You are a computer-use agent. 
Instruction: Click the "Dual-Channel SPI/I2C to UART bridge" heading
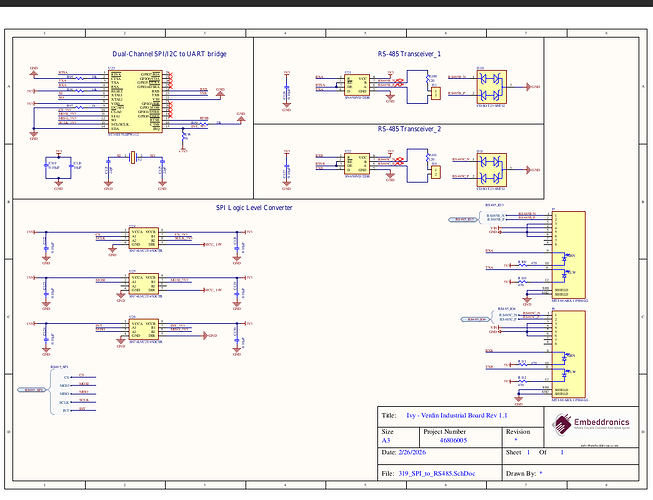(x=169, y=54)
